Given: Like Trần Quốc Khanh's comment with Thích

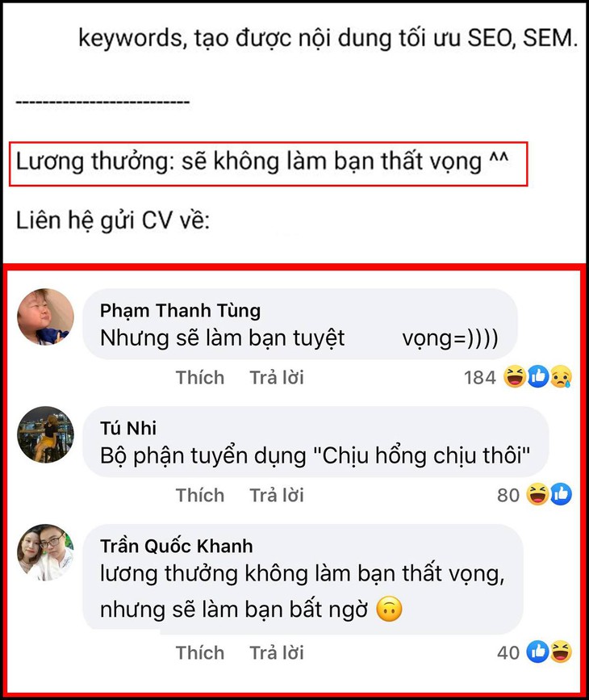Looking at the screenshot, I should [200, 653].
